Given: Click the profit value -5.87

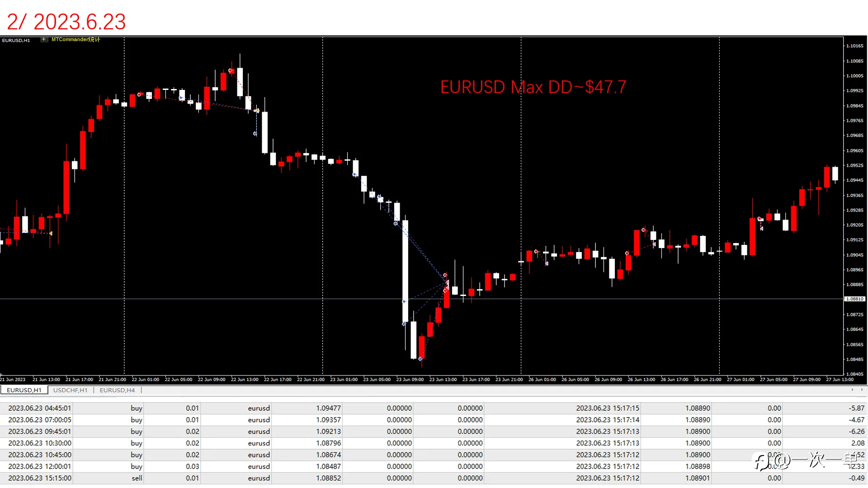Looking at the screenshot, I should 856,408.
